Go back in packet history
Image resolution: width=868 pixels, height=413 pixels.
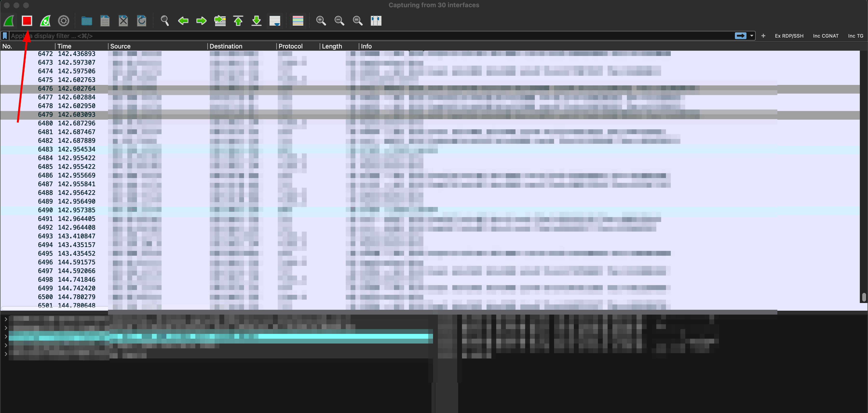click(183, 21)
